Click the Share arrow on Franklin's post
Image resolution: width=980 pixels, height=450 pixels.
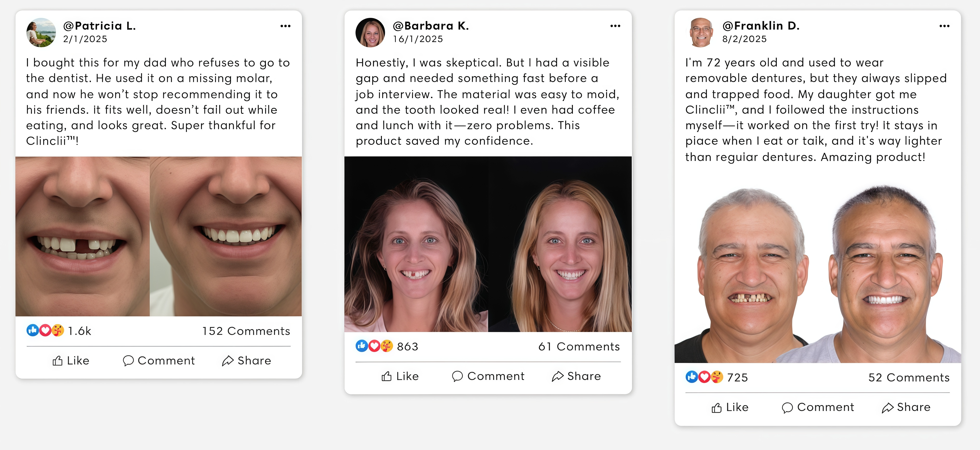pyautogui.click(x=887, y=407)
